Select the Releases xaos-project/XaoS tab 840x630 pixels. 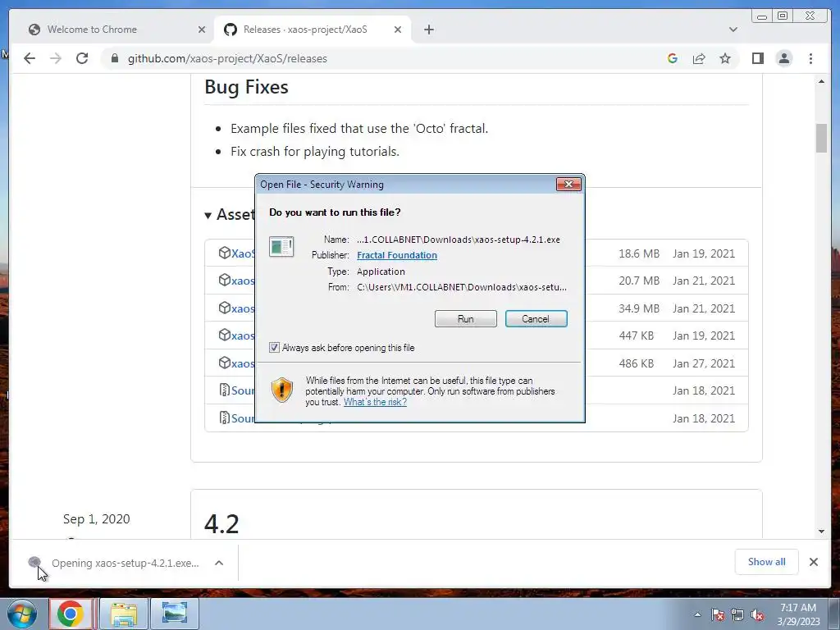305,30
